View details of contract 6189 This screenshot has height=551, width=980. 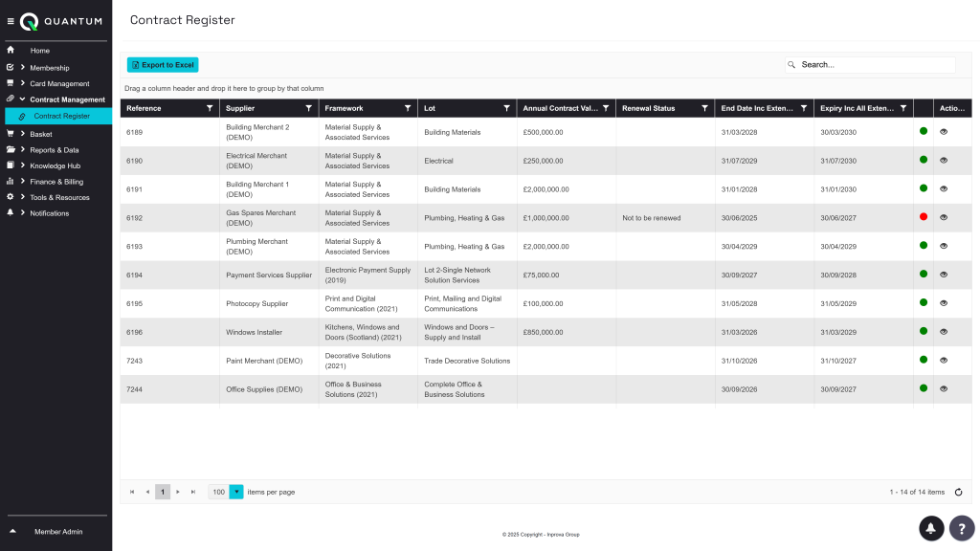pos(944,134)
